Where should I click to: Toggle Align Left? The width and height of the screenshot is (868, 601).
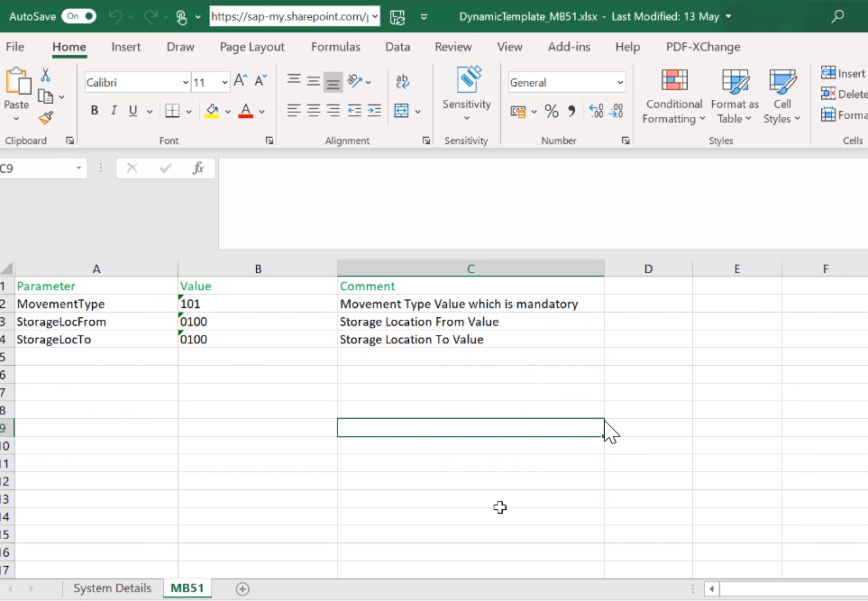coord(294,111)
